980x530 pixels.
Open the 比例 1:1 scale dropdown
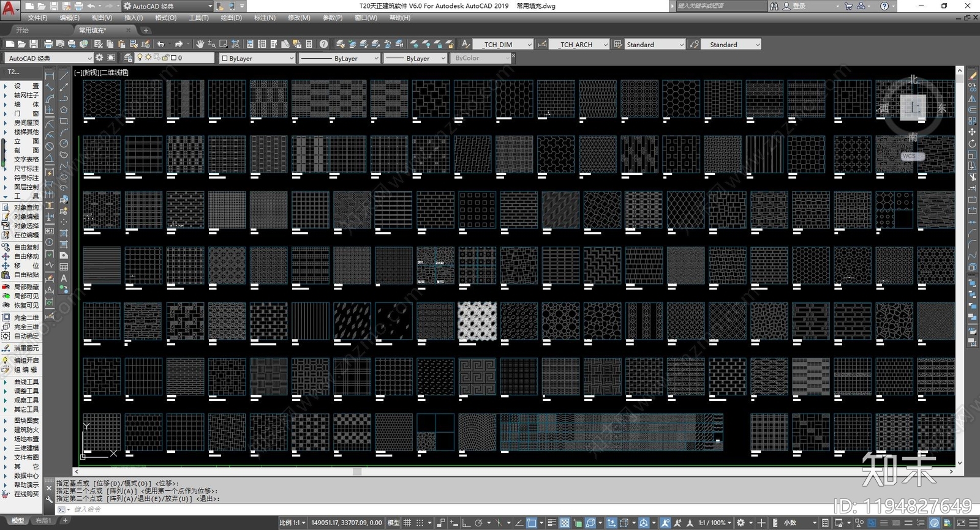(293, 523)
